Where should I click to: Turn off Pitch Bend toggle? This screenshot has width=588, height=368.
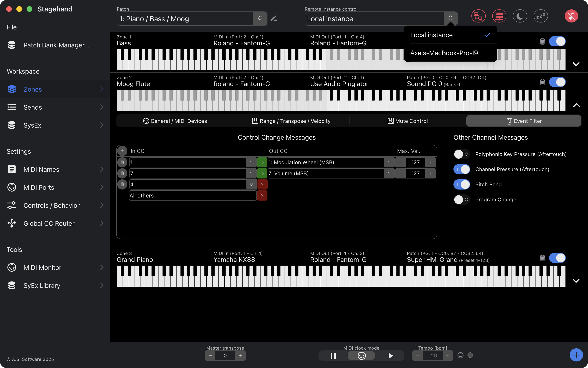pyautogui.click(x=462, y=184)
